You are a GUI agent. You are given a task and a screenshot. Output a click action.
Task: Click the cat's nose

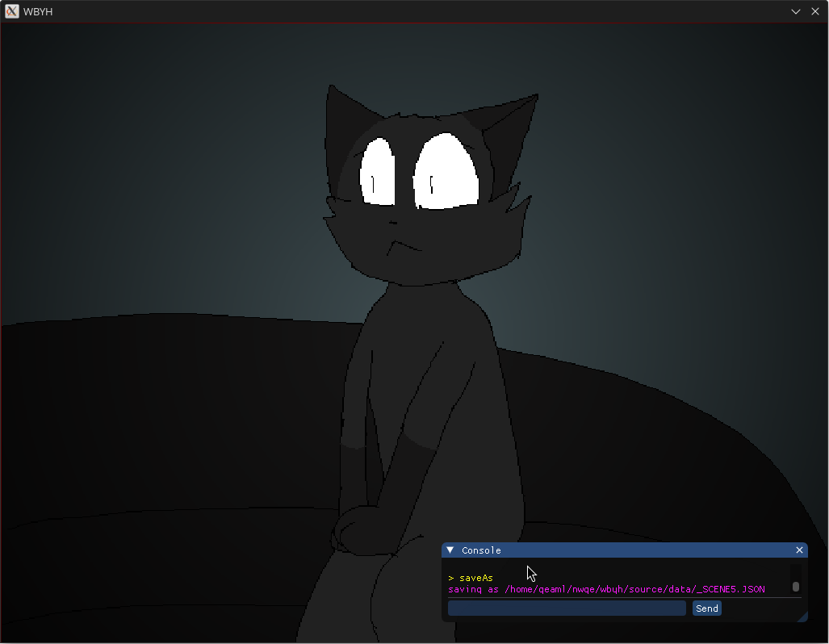(x=392, y=222)
